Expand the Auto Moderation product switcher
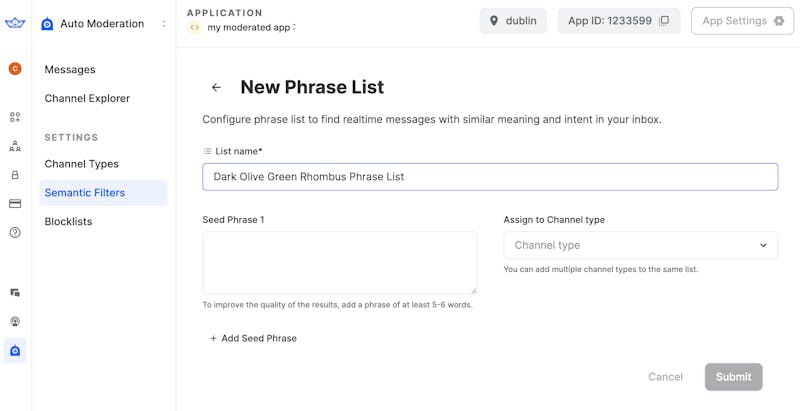The width and height of the screenshot is (800, 411). (164, 24)
